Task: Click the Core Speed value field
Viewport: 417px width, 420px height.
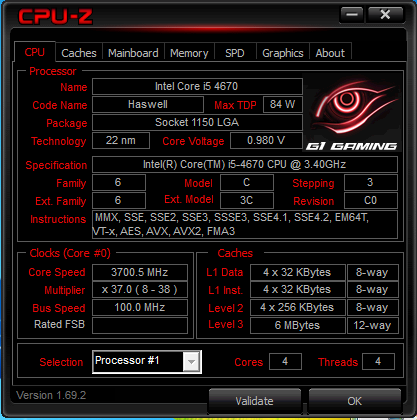Action: click(x=140, y=272)
